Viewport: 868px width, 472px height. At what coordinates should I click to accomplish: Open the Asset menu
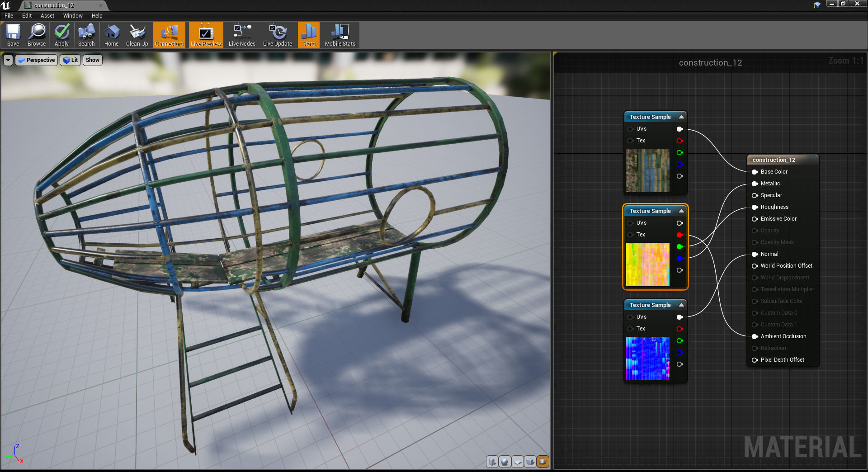(47, 15)
